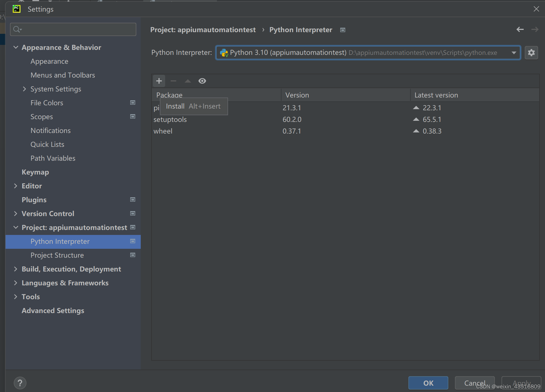Image resolution: width=545 pixels, height=392 pixels.
Task: Open the Python Interpreter dropdown
Action: coord(514,53)
